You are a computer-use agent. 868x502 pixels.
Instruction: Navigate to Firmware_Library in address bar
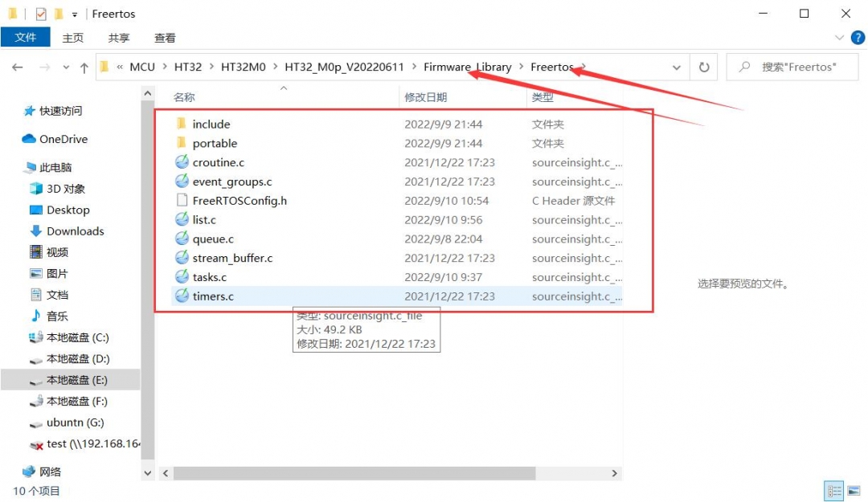coord(467,67)
